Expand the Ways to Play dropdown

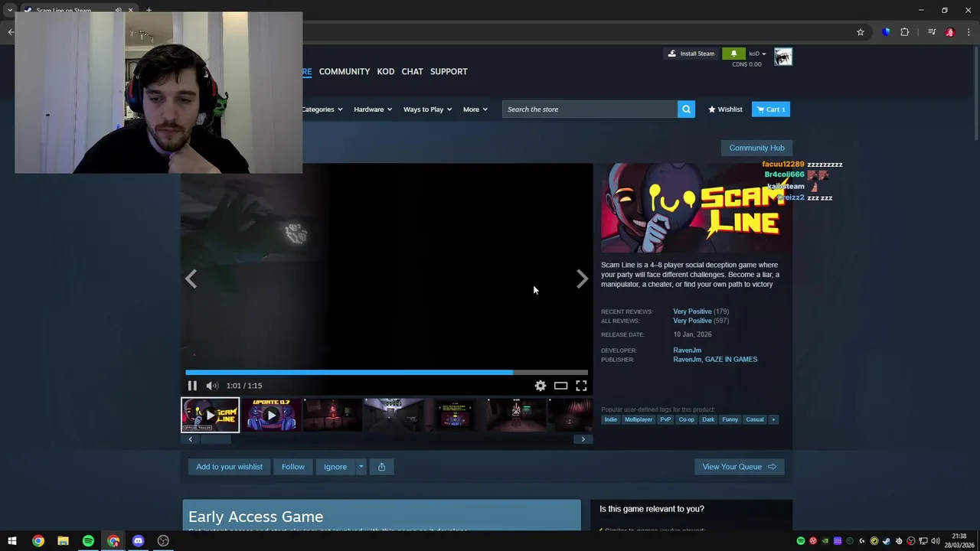click(428, 109)
